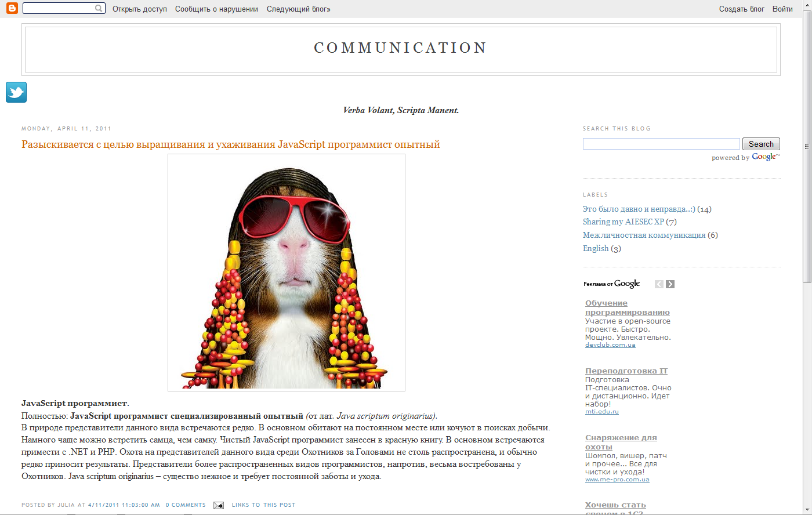
Task: Click the email post envelope icon
Action: pyautogui.click(x=219, y=505)
